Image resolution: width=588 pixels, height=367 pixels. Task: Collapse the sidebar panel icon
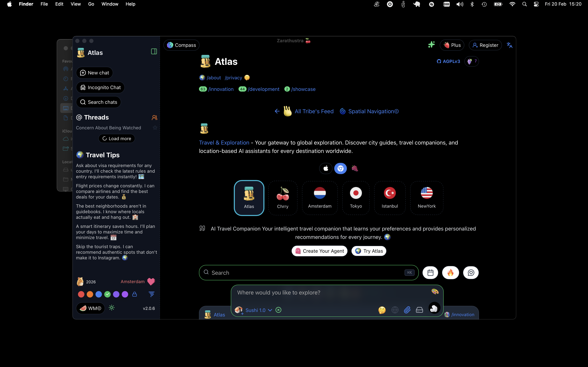(154, 51)
